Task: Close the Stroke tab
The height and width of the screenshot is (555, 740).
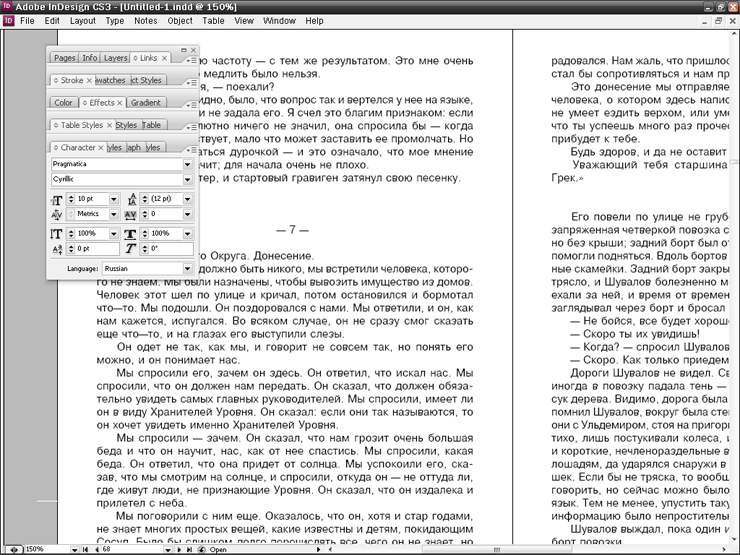Action: click(x=89, y=81)
